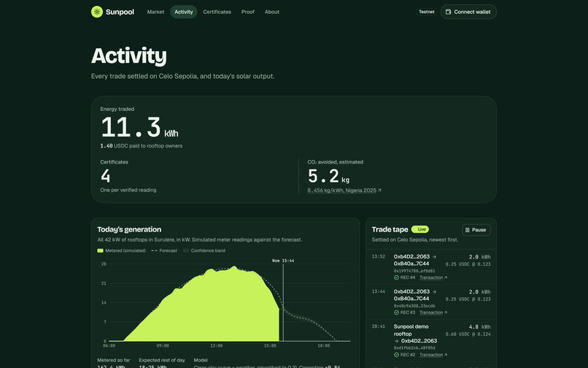Click the 0.60 USDC @ 0.124 price
The width and height of the screenshot is (588, 368).
pos(468,334)
